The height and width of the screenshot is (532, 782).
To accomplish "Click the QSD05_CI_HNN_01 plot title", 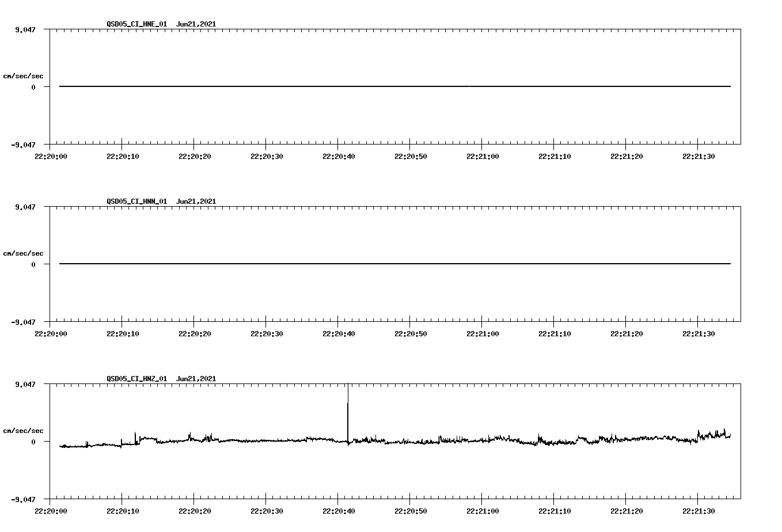I will (161, 202).
